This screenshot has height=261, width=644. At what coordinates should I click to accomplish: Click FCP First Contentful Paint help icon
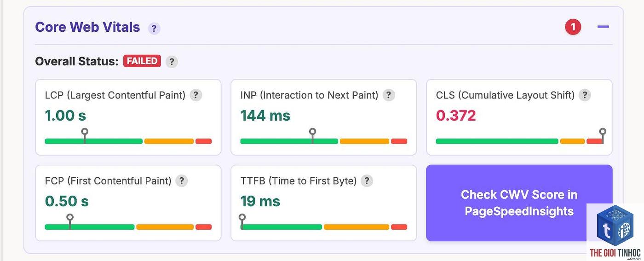pyautogui.click(x=182, y=181)
